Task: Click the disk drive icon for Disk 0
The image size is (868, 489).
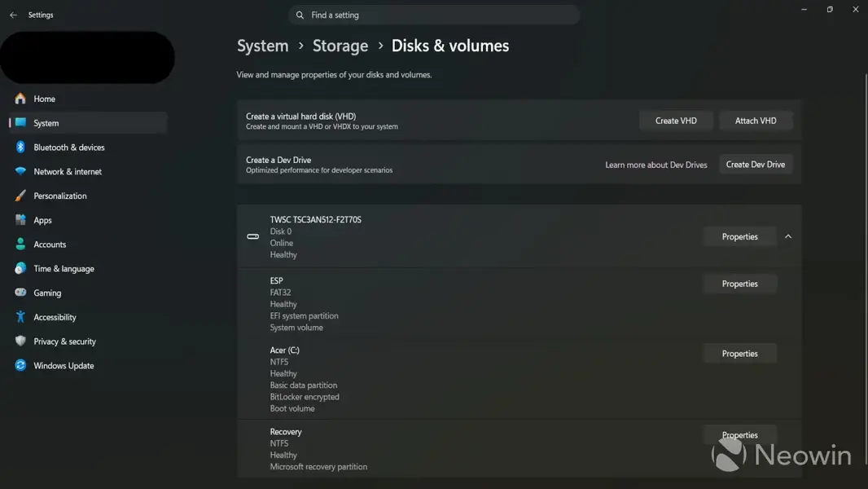Action: [x=253, y=236]
